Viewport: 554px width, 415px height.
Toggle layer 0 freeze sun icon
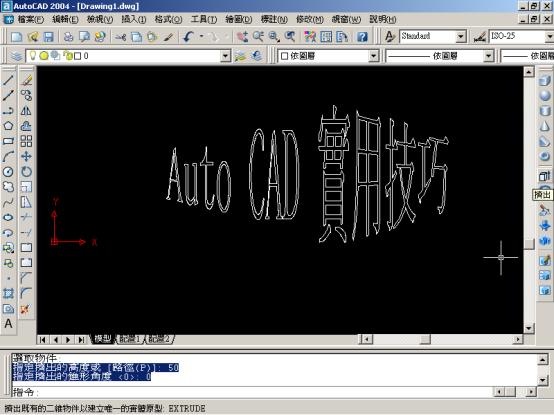(44, 55)
